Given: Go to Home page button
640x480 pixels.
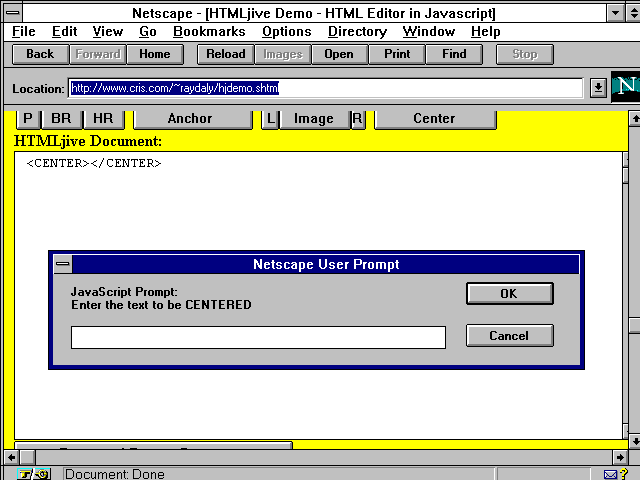Looking at the screenshot, I should point(155,54).
